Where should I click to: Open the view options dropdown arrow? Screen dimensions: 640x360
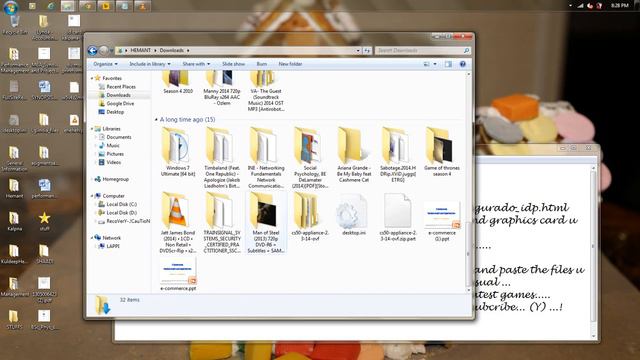[435, 64]
